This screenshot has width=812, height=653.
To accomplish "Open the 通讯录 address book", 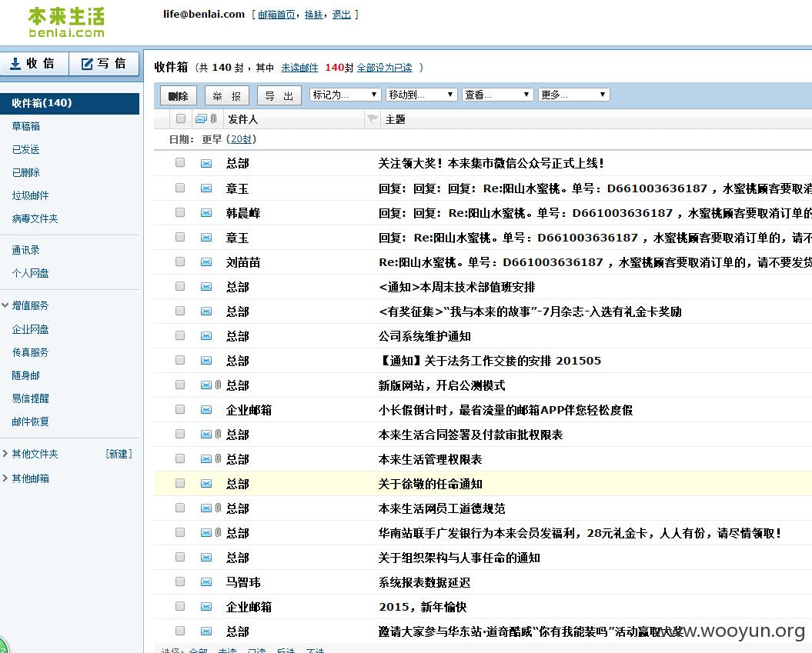I will coord(26,250).
